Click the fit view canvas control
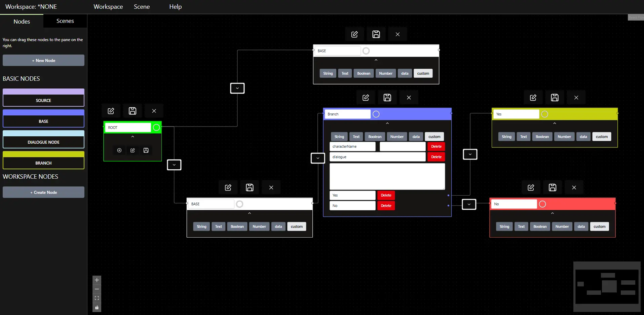 pos(97,298)
